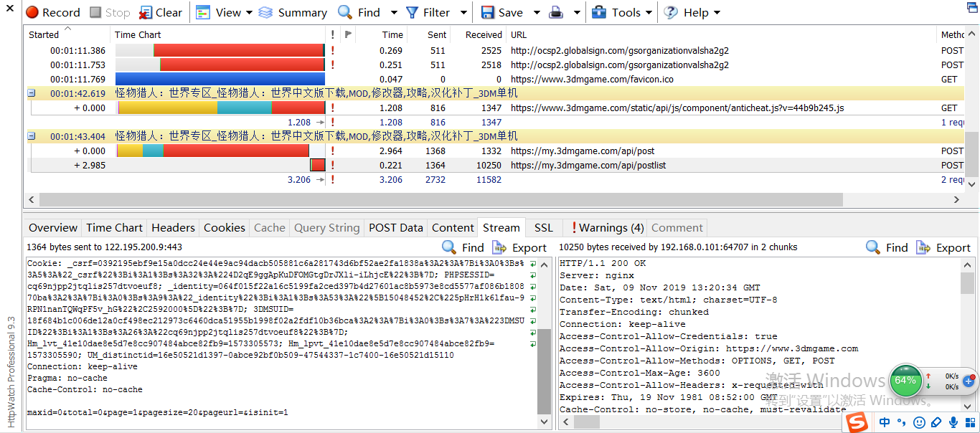The height and width of the screenshot is (433, 980).
Task: Clear the captured request log
Action: tap(161, 12)
